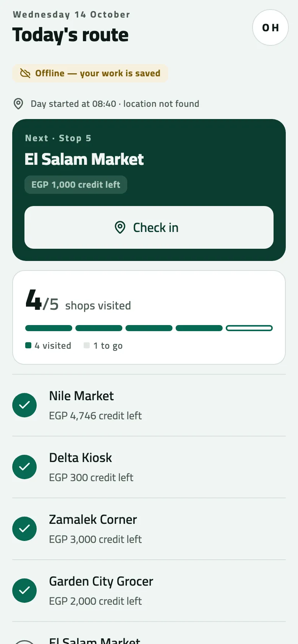Open the partially visible El Salam Market row
Screen dimensions: 298x644
tap(149, 633)
